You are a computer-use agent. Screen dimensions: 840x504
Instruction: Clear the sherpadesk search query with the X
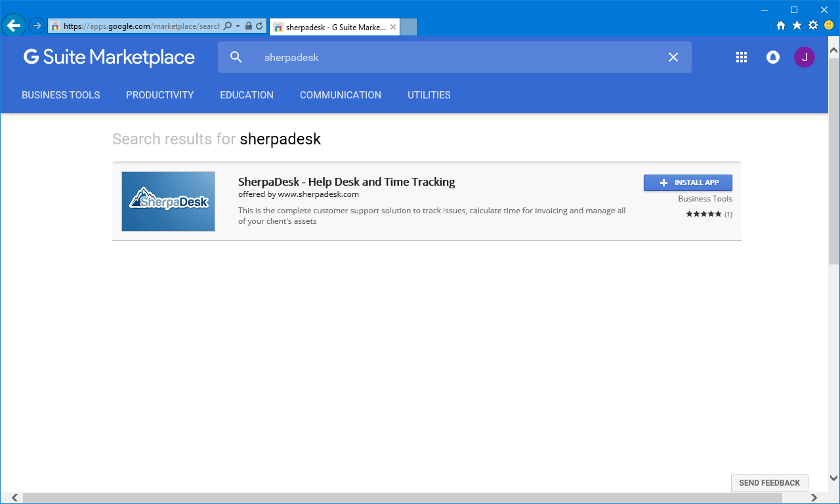coord(673,57)
